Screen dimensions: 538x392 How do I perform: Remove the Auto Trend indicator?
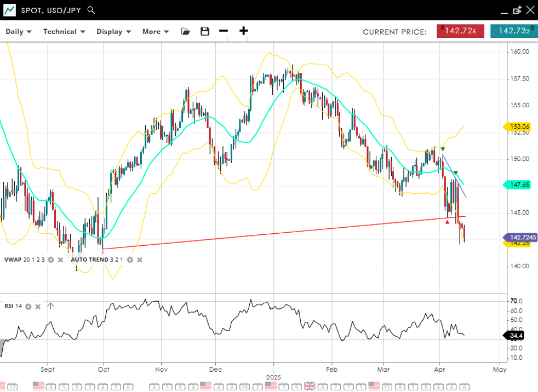(139, 260)
